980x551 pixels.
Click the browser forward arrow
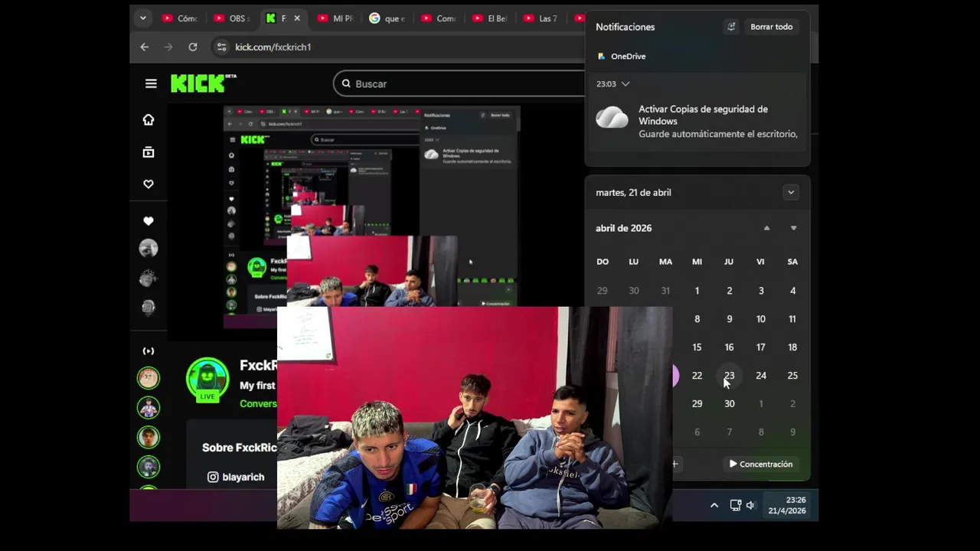(x=168, y=47)
